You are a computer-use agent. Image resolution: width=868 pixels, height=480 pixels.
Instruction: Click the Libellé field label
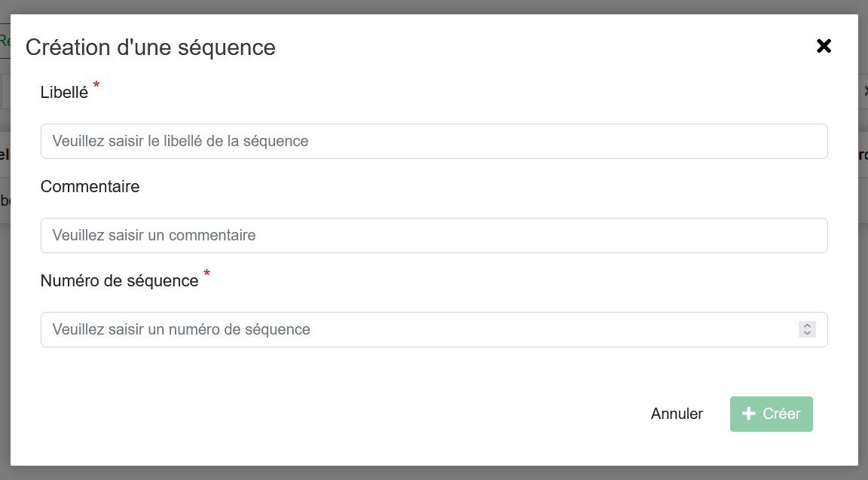click(64, 93)
